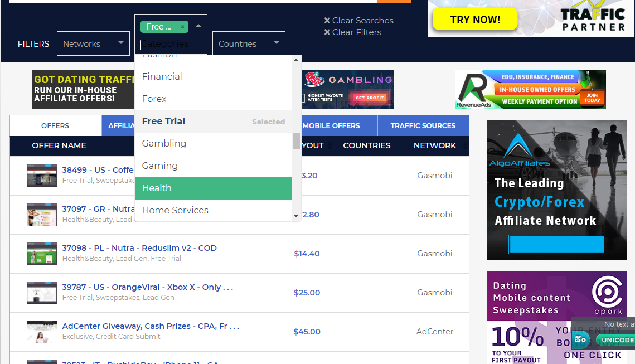Click the Clear Filters X icon
The width and height of the screenshot is (635, 364).
[327, 32]
